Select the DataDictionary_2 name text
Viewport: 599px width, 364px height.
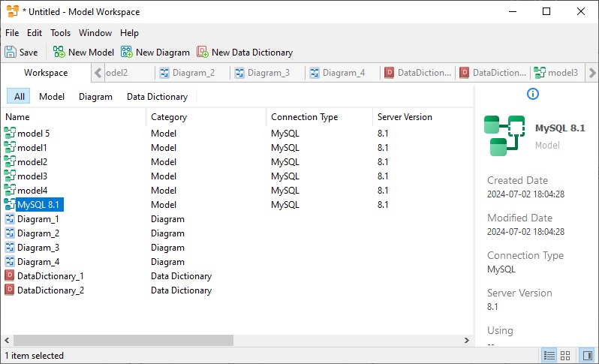(50, 290)
